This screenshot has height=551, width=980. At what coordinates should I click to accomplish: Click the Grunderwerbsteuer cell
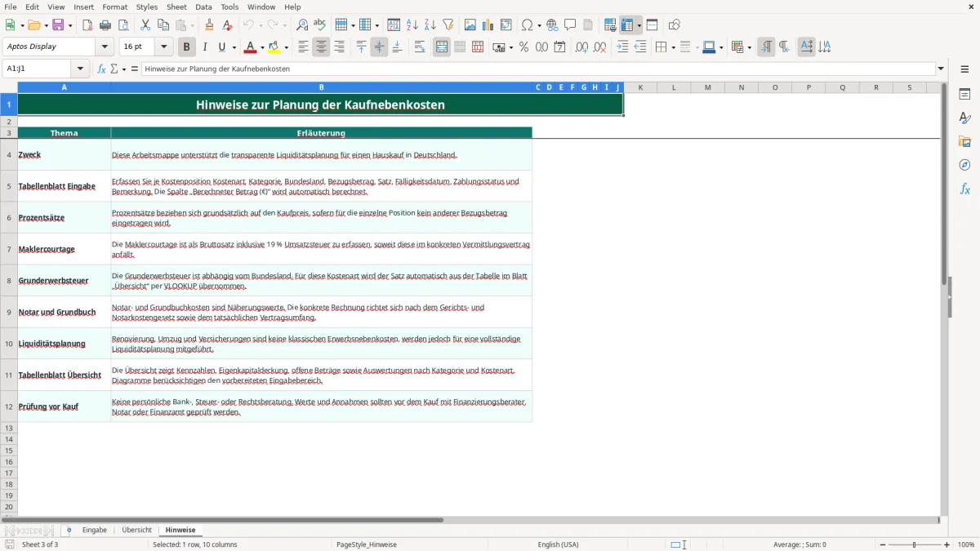click(x=65, y=281)
